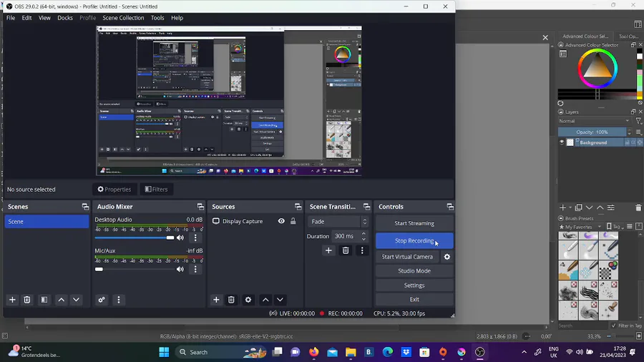Remove the scene transition with trash icon

(346, 250)
